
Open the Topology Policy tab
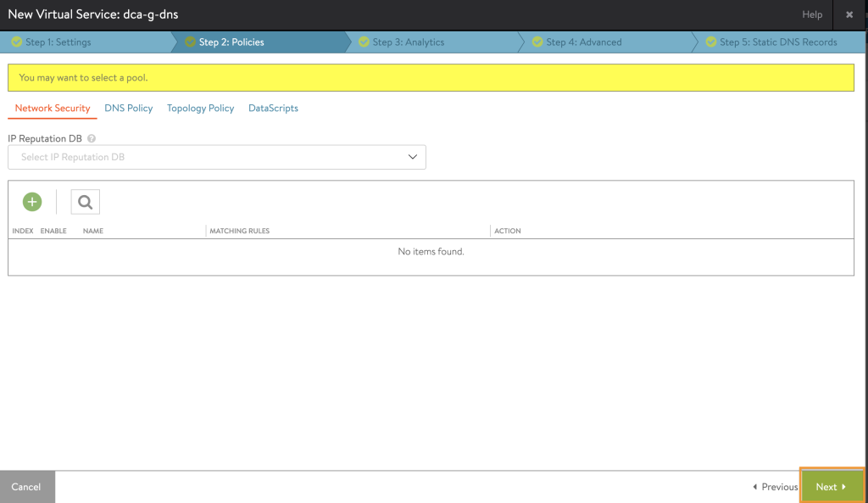click(200, 108)
